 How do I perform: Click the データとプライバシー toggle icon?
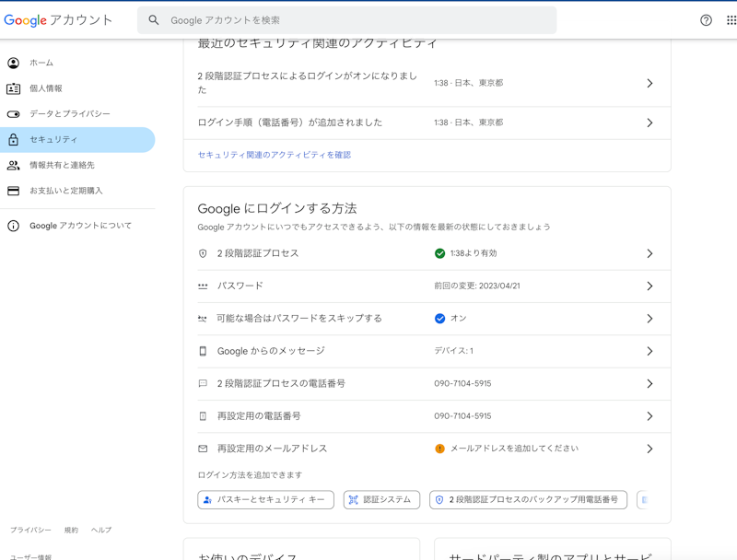point(13,114)
